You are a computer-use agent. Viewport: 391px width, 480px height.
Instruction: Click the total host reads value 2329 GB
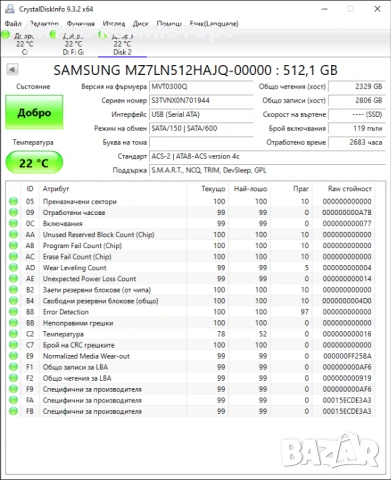tap(357, 87)
